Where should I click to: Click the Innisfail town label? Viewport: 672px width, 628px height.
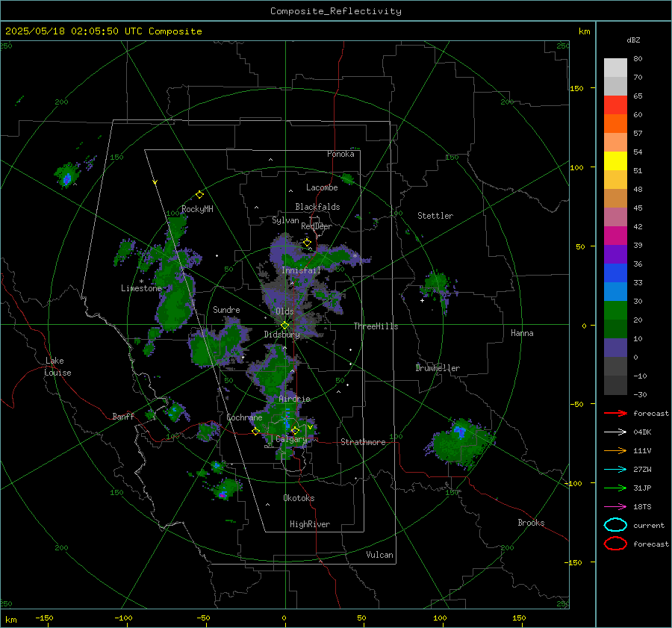point(301,270)
